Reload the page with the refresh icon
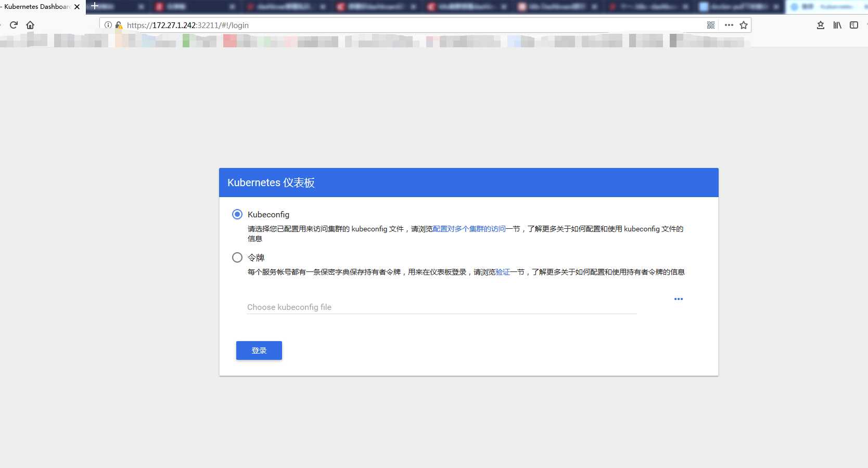The height and width of the screenshot is (468, 868). [x=14, y=25]
